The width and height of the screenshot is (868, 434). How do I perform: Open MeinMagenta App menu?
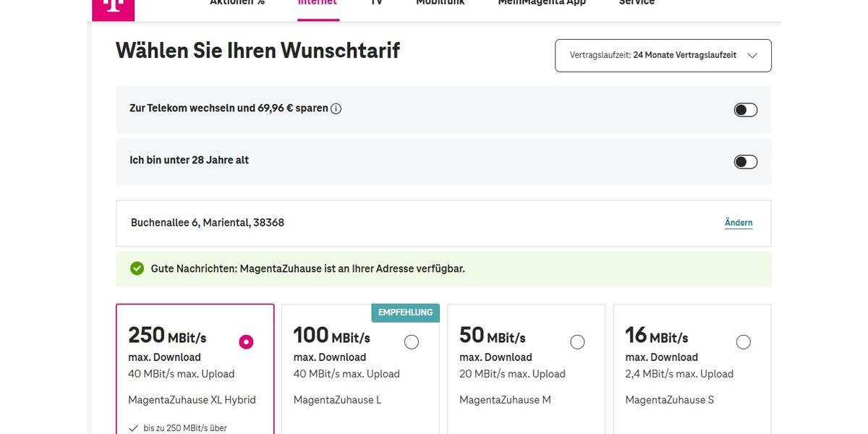tap(542, 3)
